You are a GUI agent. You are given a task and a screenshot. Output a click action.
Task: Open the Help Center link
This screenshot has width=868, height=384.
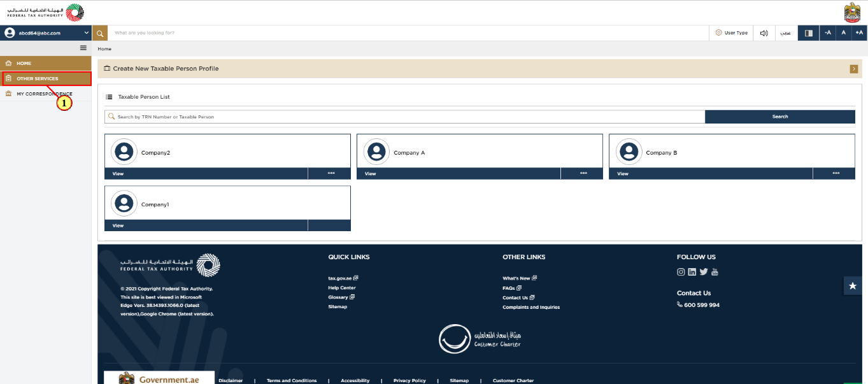[x=342, y=288]
